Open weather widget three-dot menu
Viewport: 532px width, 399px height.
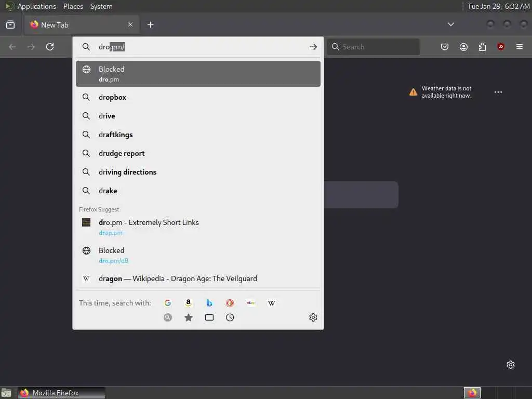click(498, 92)
